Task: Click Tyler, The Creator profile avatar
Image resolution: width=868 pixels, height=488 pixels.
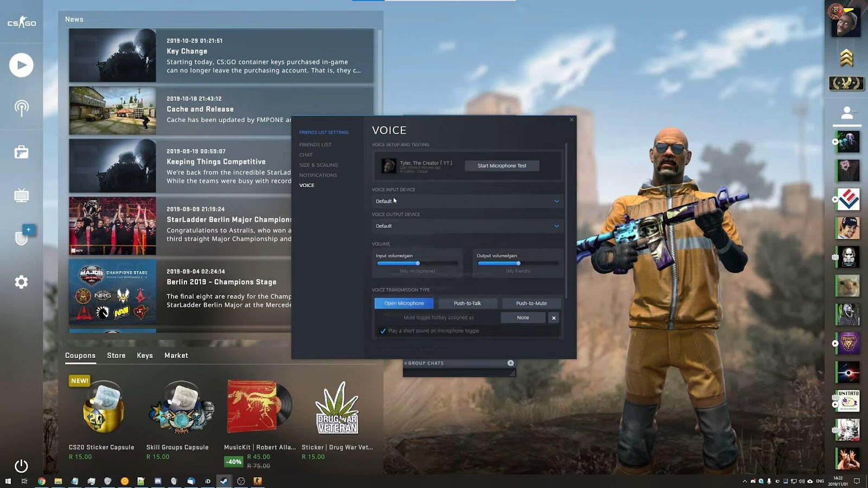Action: point(388,166)
